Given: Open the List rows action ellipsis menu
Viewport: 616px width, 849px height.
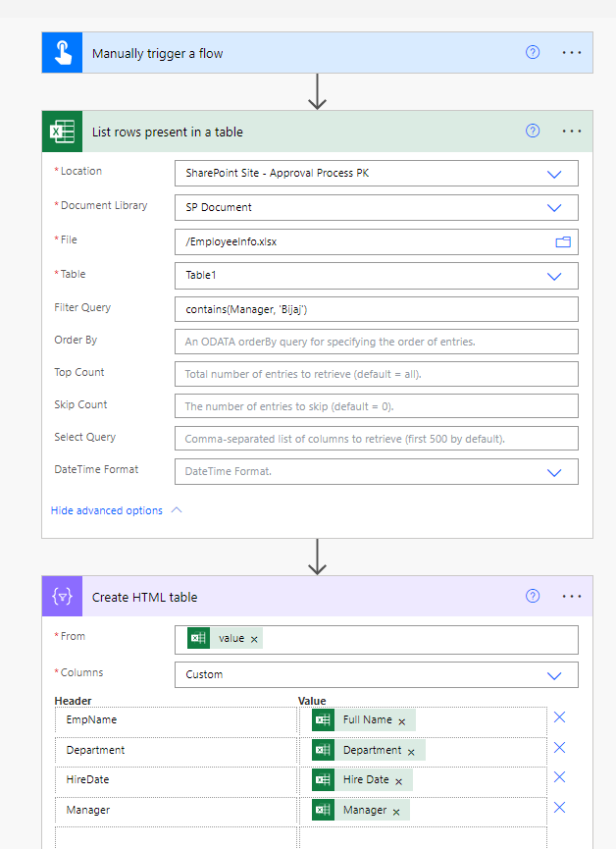Looking at the screenshot, I should click(572, 132).
